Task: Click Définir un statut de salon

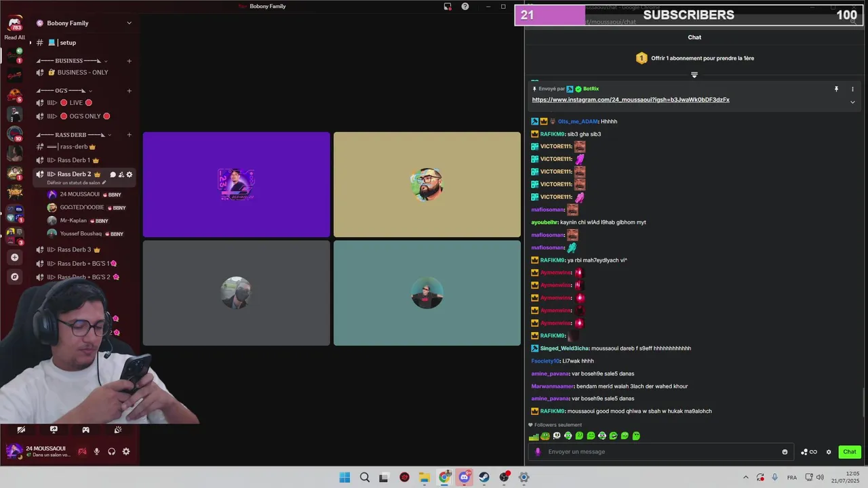Action: click(76, 183)
